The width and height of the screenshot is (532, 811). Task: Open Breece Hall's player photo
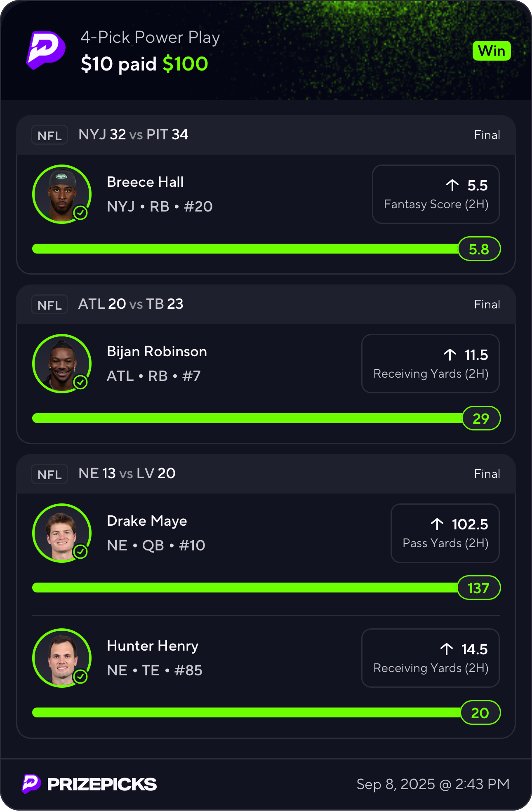coord(61,193)
